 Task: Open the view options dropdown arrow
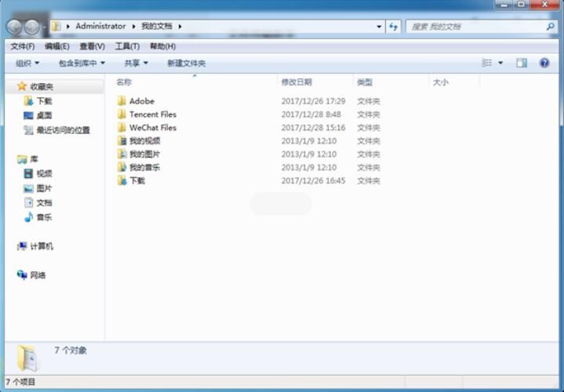[500, 63]
